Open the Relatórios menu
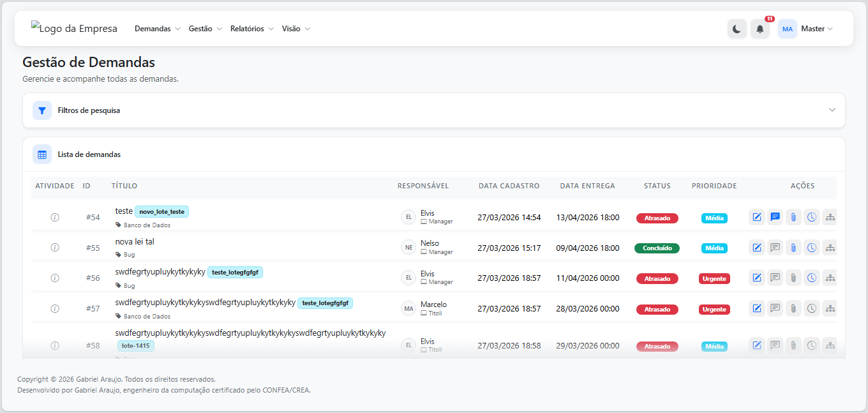The height and width of the screenshot is (413, 868). pyautogui.click(x=251, y=29)
